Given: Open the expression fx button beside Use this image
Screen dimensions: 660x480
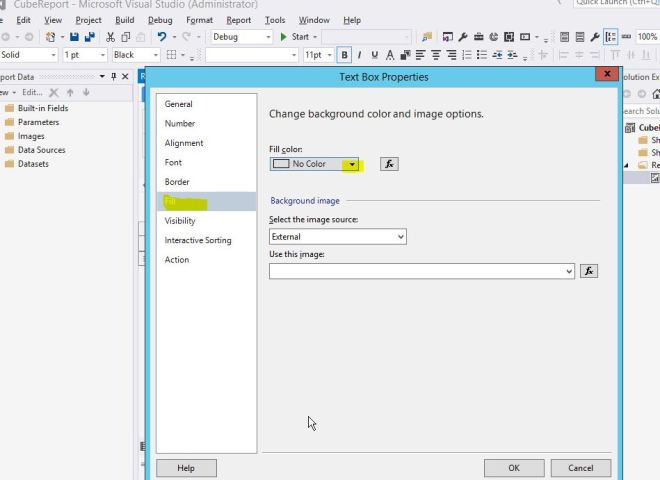Looking at the screenshot, I should (588, 271).
